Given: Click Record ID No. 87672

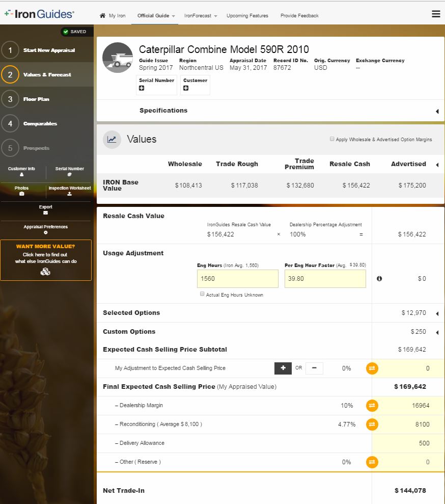Looking at the screenshot, I should 282,68.
